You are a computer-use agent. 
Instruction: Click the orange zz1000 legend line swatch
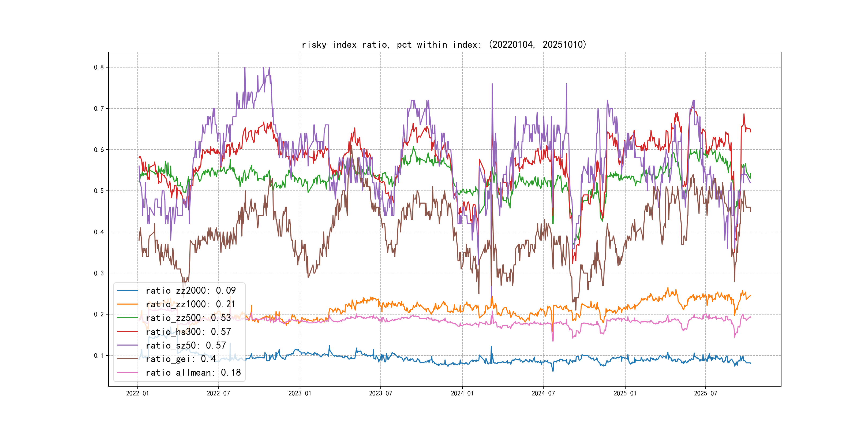(x=127, y=304)
